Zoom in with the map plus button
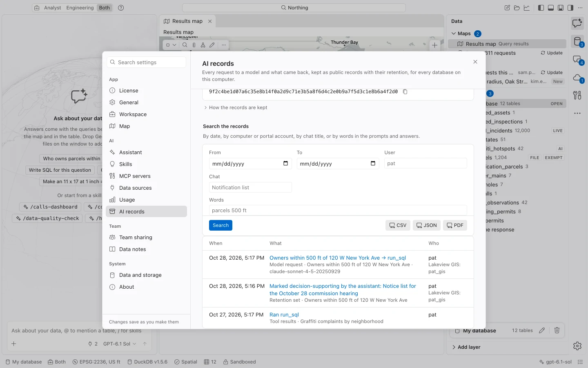Screen dimensions: 588x368 tap(435, 45)
